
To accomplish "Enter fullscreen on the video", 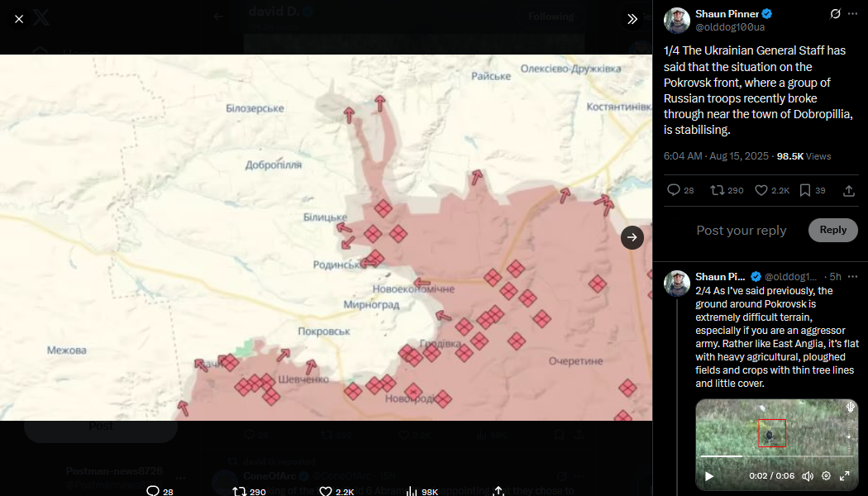I will [845, 476].
